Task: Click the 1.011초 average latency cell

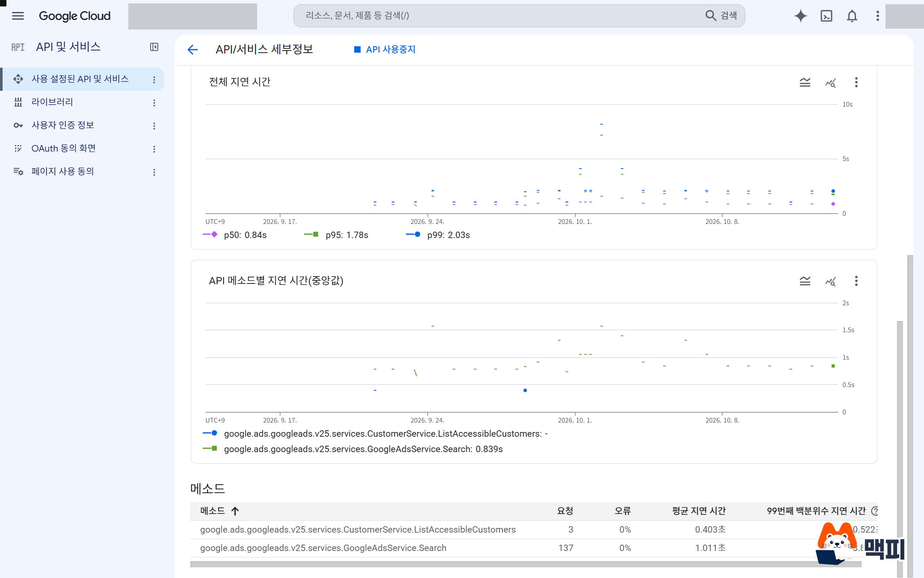Action: (x=710, y=548)
